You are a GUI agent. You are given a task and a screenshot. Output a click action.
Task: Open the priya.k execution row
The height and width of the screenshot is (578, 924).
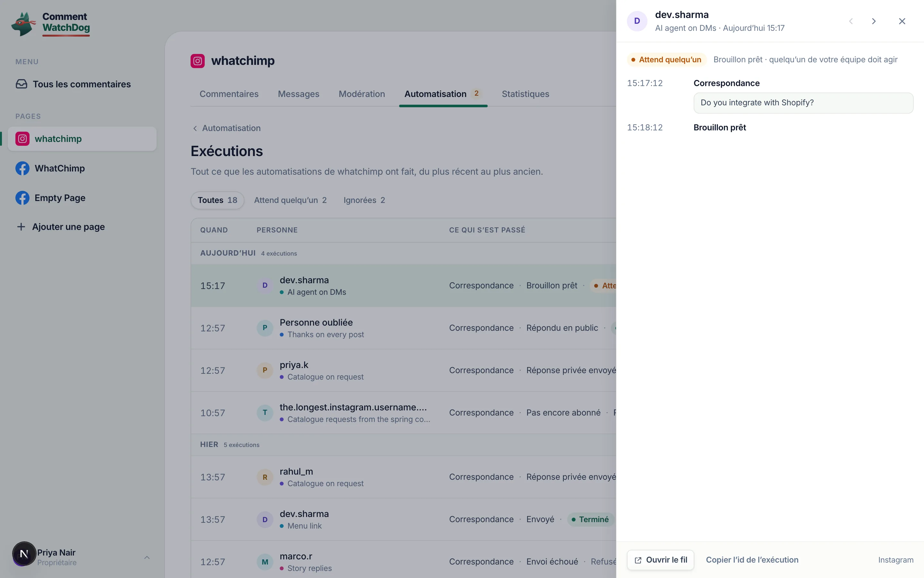403,371
